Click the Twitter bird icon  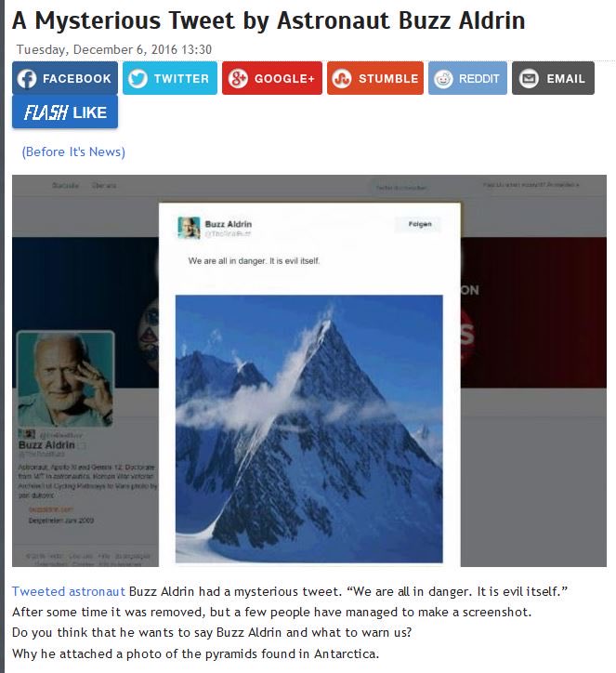pyautogui.click(x=138, y=79)
